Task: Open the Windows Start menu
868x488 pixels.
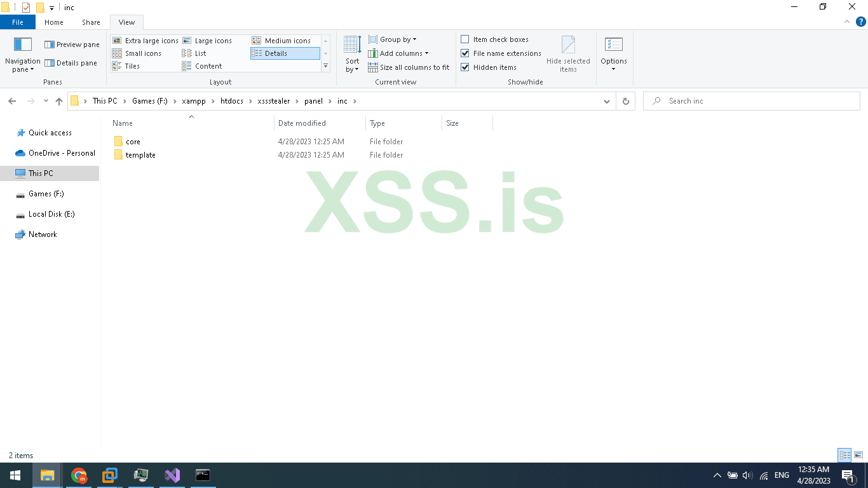Action: (x=15, y=475)
